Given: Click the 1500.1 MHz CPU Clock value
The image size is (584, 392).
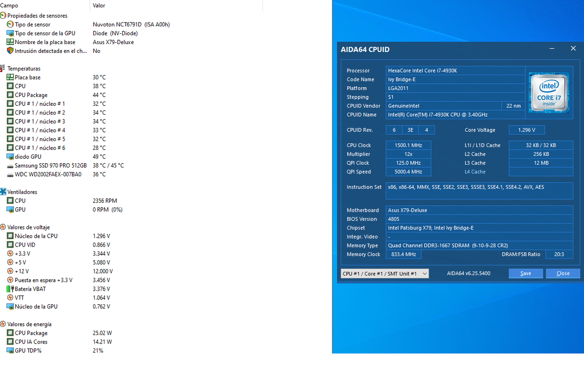Looking at the screenshot, I should (408, 145).
